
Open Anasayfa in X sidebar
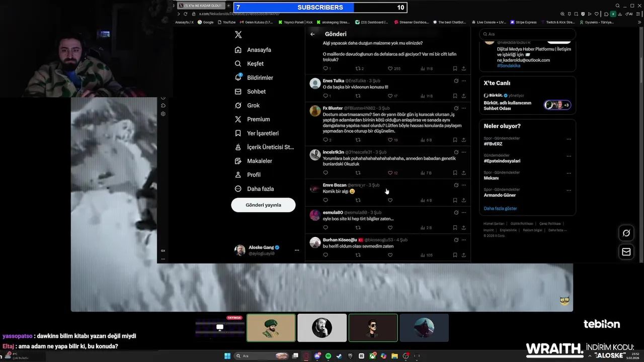[253, 50]
